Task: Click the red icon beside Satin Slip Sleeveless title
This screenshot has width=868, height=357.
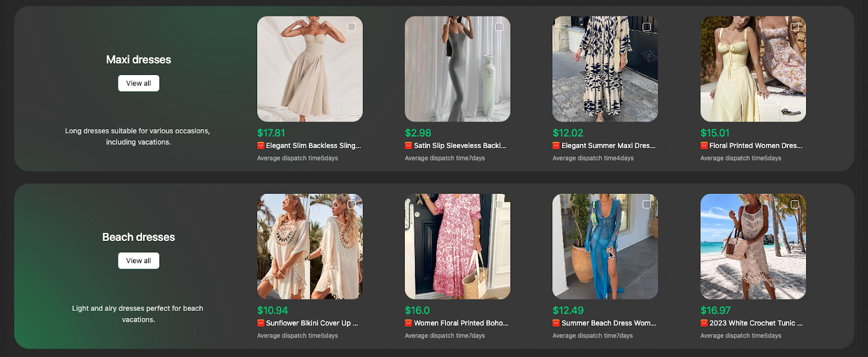Action: point(409,145)
